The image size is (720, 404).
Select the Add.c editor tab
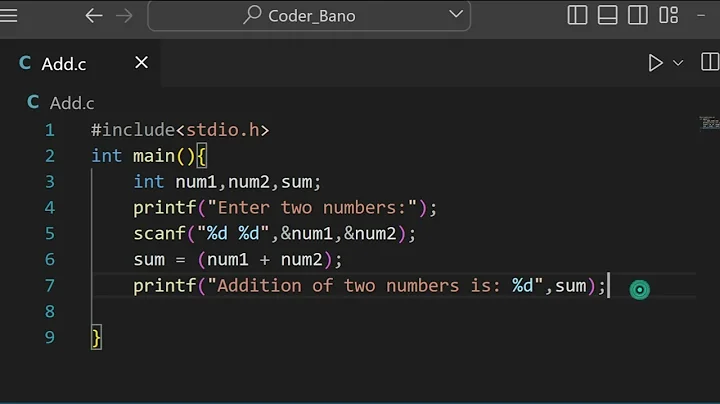(81, 63)
